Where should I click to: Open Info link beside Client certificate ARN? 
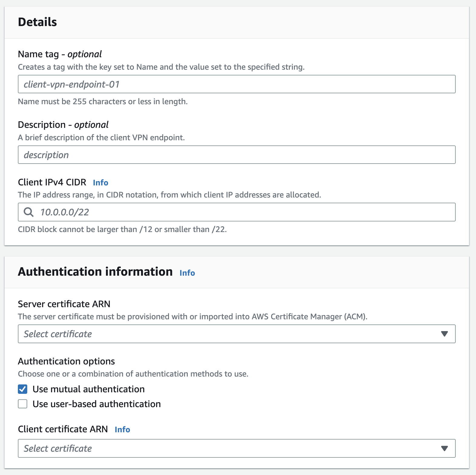122,430
